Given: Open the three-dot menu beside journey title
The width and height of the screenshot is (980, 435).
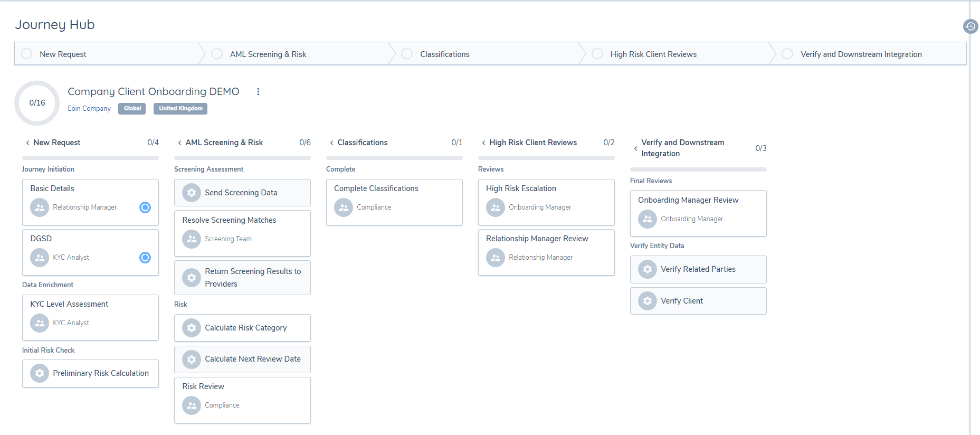Looking at the screenshot, I should [258, 92].
